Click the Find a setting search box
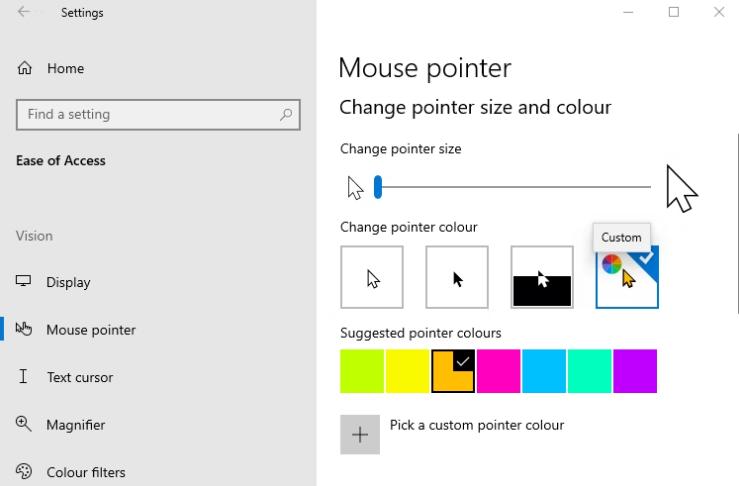The width and height of the screenshot is (739, 486). click(x=158, y=115)
